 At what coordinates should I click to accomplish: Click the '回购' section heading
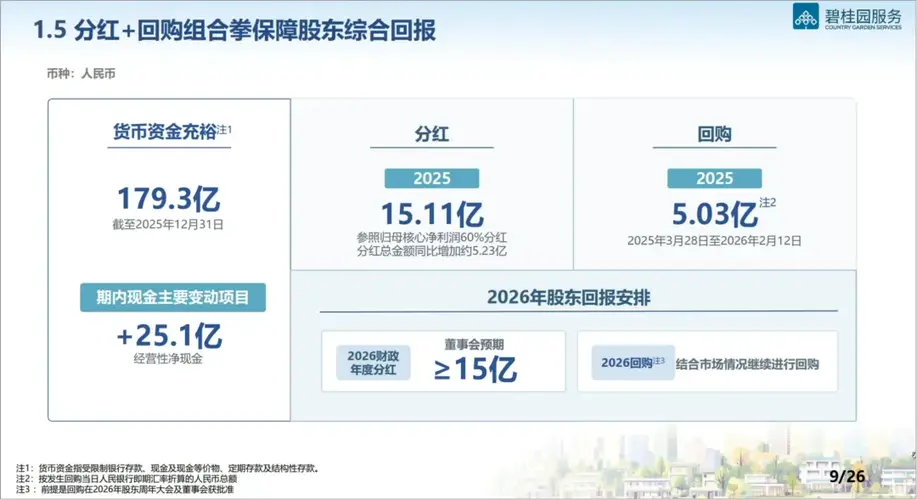pyautogui.click(x=714, y=134)
